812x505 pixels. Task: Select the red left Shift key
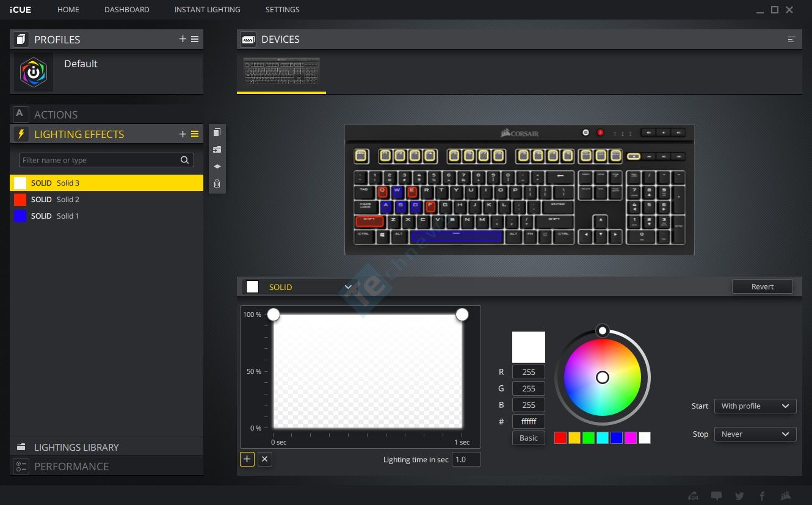pos(369,221)
